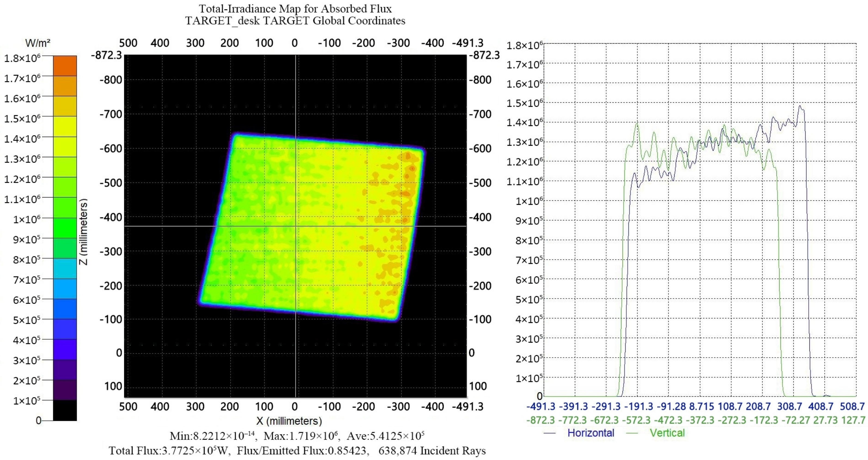Click the map title 'Total-Irradiance Map for Absorbed Flux'

pyautogui.click(x=295, y=8)
